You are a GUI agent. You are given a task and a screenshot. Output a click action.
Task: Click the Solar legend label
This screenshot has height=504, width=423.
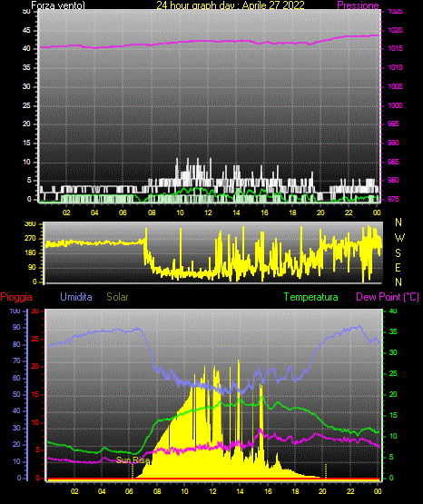117,297
